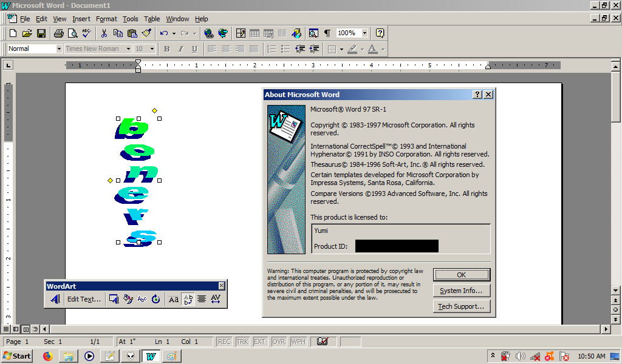Toggle Underline formatting

point(195,49)
